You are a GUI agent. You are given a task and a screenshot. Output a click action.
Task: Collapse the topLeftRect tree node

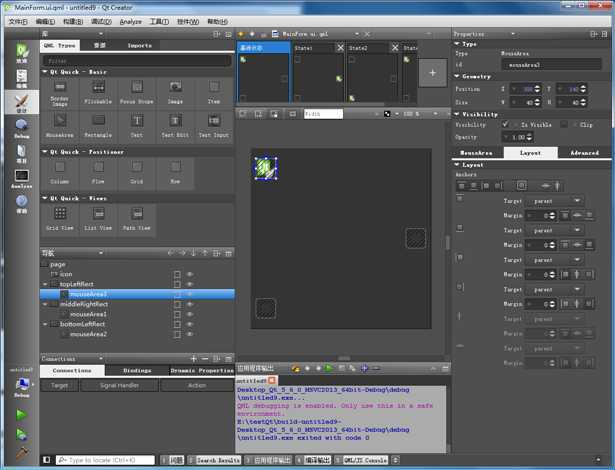point(45,284)
